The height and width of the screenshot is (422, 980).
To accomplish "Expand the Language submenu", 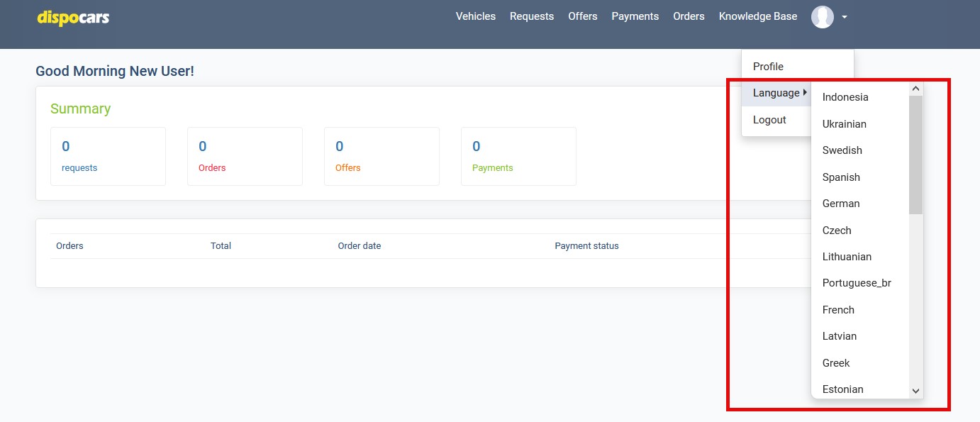I will pyautogui.click(x=776, y=93).
